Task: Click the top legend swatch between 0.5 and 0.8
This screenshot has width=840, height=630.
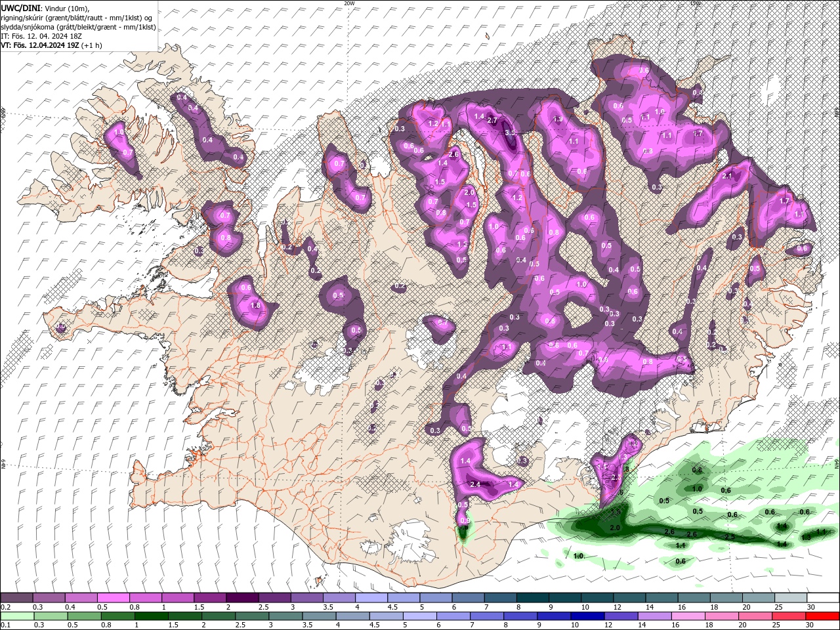Action: 113,598
